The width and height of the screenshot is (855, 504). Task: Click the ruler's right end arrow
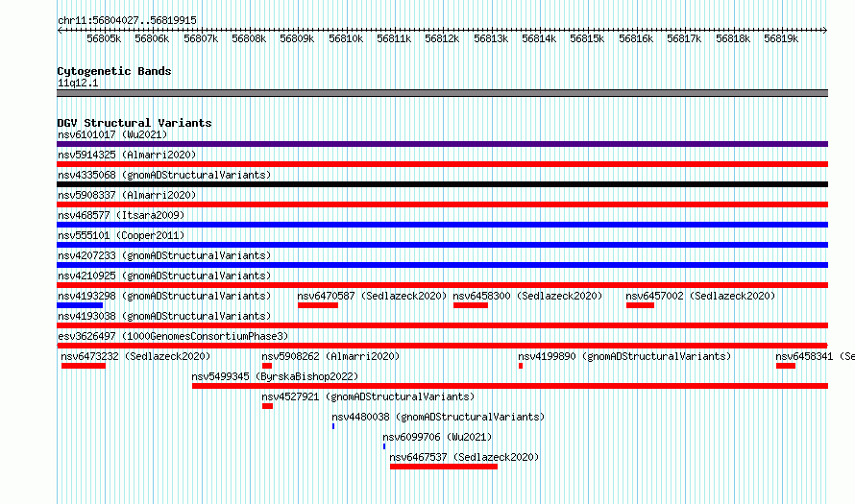[825, 30]
